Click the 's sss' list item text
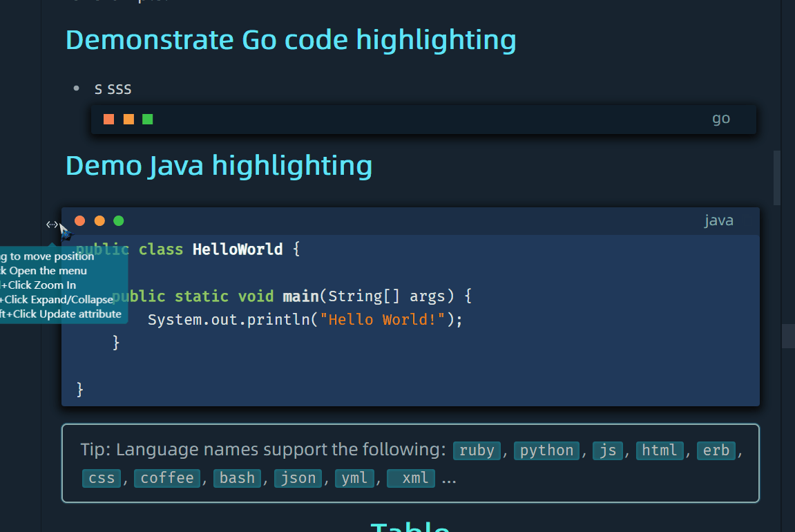The width and height of the screenshot is (795, 532). (x=113, y=88)
